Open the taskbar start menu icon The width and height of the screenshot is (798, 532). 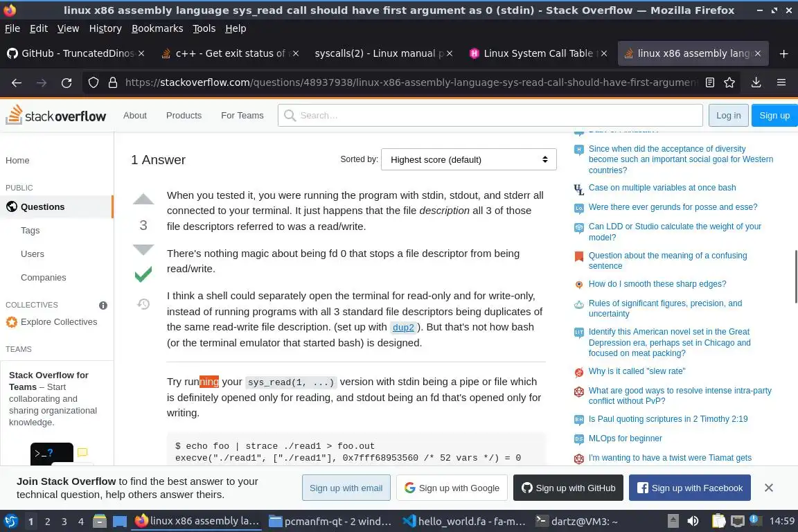10,522
